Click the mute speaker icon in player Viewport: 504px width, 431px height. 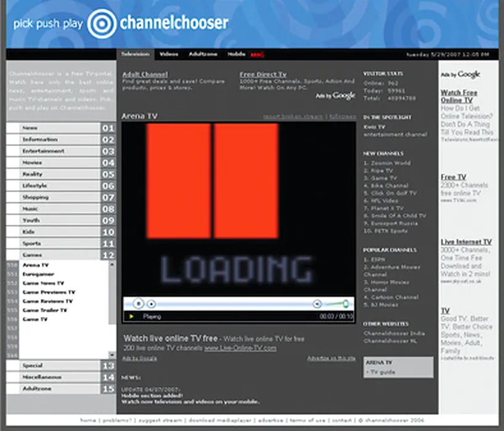pos(317,304)
